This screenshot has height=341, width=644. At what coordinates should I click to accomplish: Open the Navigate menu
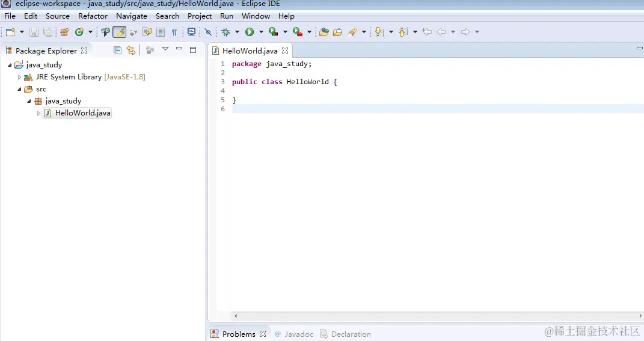point(132,16)
